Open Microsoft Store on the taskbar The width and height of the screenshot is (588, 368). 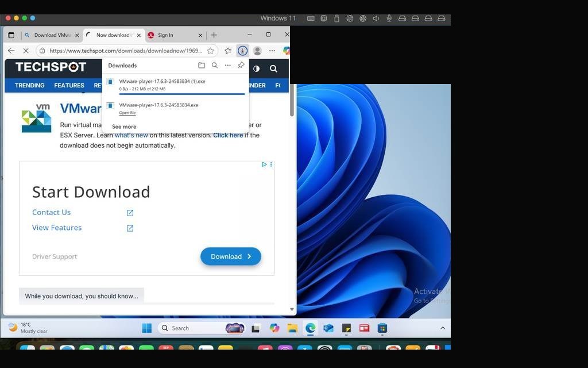coord(382,328)
